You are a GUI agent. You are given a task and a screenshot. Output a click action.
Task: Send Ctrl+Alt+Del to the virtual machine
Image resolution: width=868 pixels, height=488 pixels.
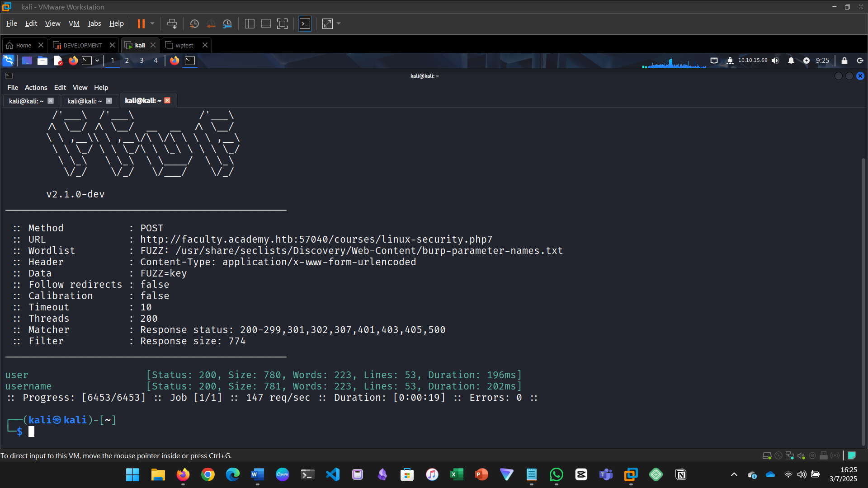172,23
